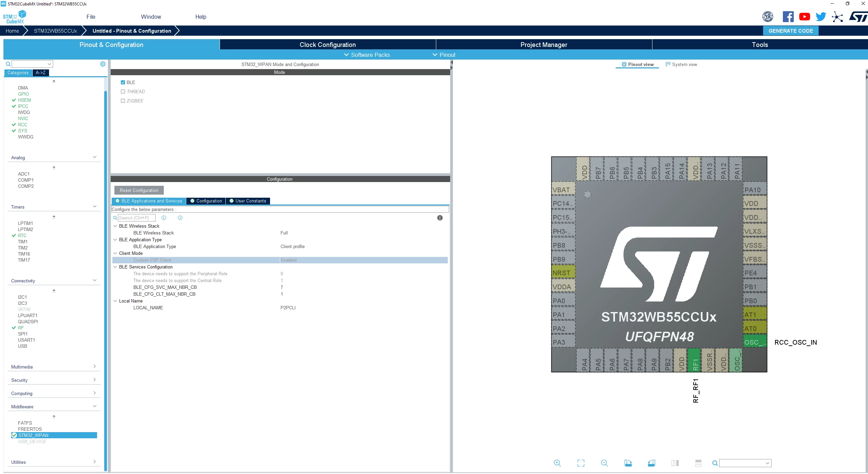Screen dimensions: 868x474
Task: Enable the THREAD mode checkbox
Action: pos(123,92)
